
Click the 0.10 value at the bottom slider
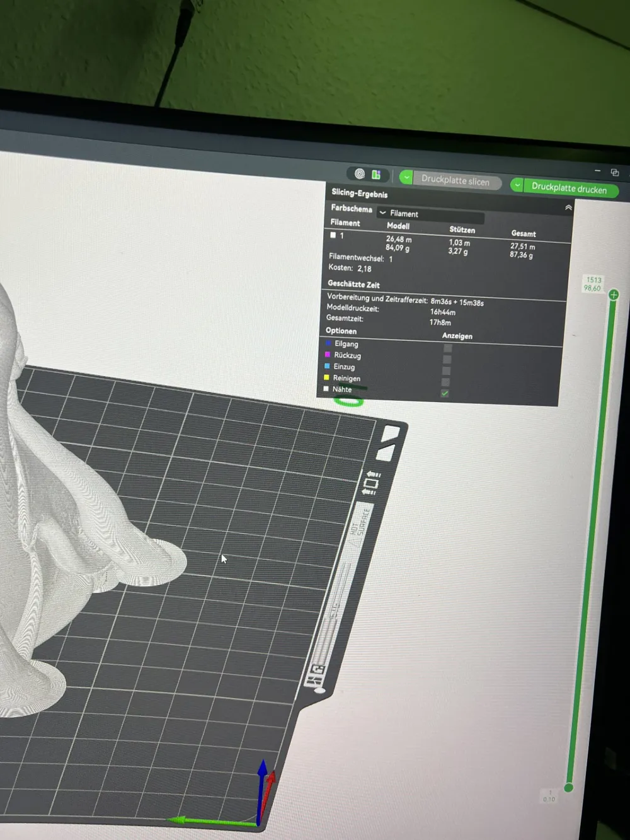tap(549, 798)
